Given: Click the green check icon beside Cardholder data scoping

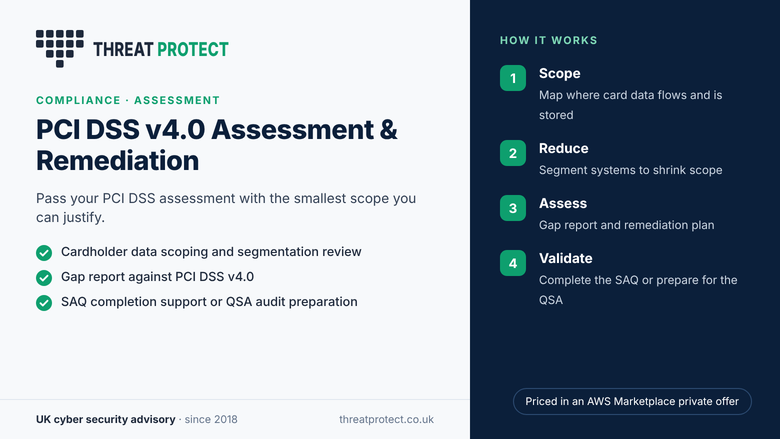Looking at the screenshot, I should click(44, 253).
